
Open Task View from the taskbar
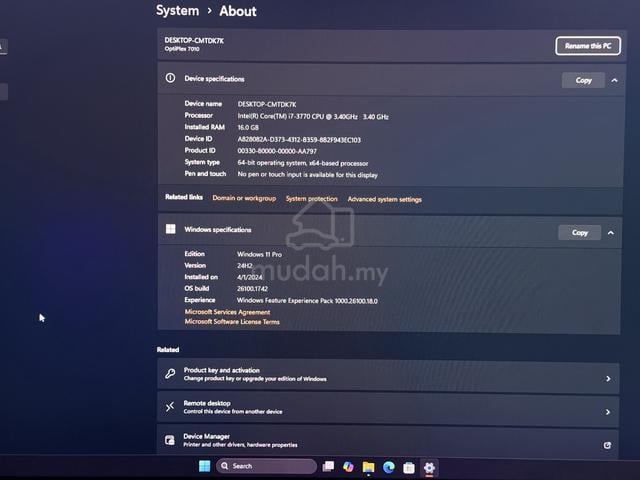click(x=328, y=466)
